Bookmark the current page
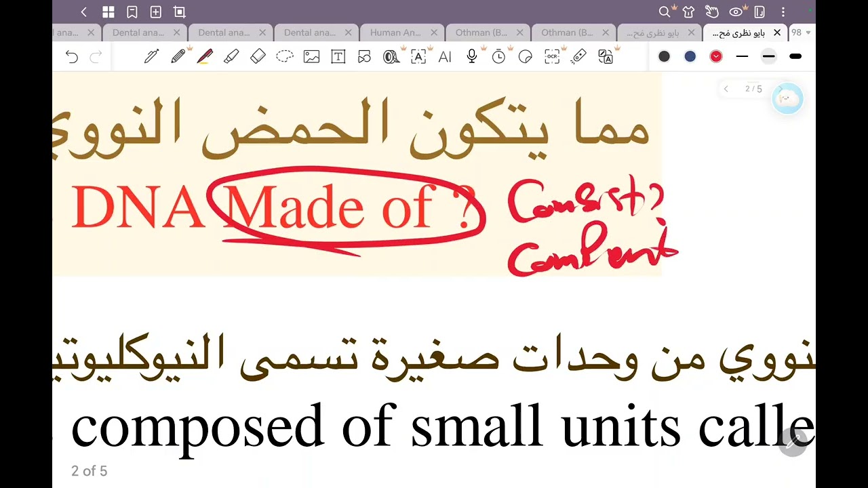Screen dimensions: 868x488 tap(132, 12)
